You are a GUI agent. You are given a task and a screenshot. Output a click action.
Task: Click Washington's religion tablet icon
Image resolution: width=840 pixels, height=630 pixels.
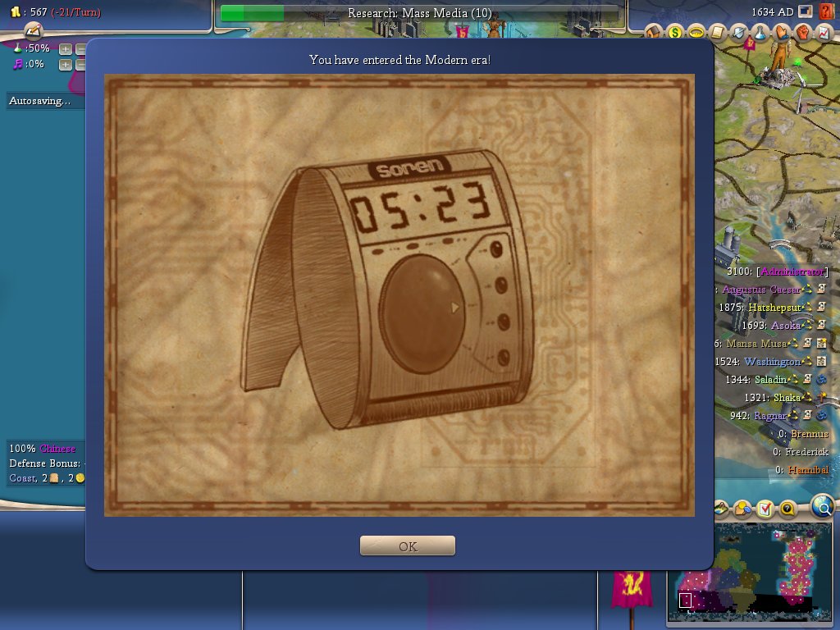coord(822,361)
